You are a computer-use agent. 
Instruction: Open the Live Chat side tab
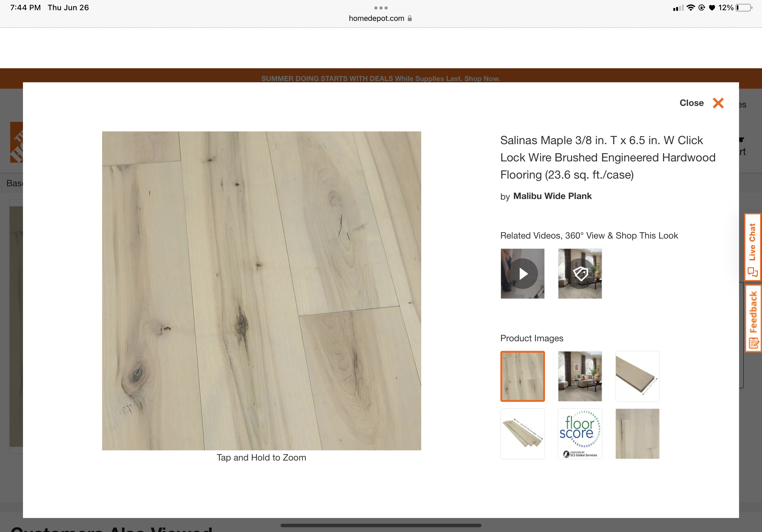tap(752, 247)
